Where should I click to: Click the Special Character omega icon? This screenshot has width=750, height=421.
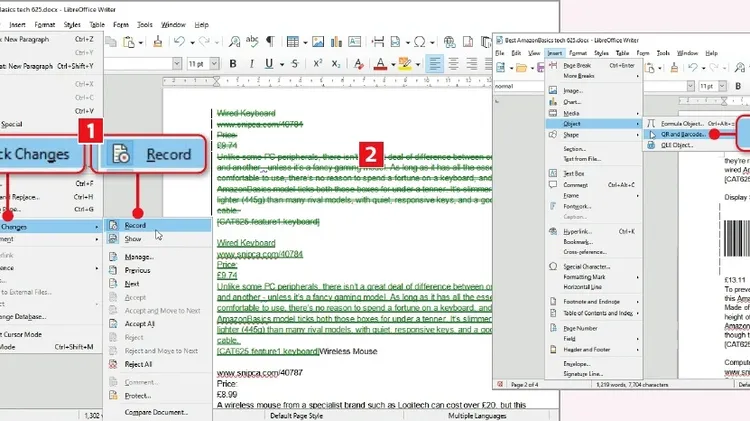coord(419,42)
